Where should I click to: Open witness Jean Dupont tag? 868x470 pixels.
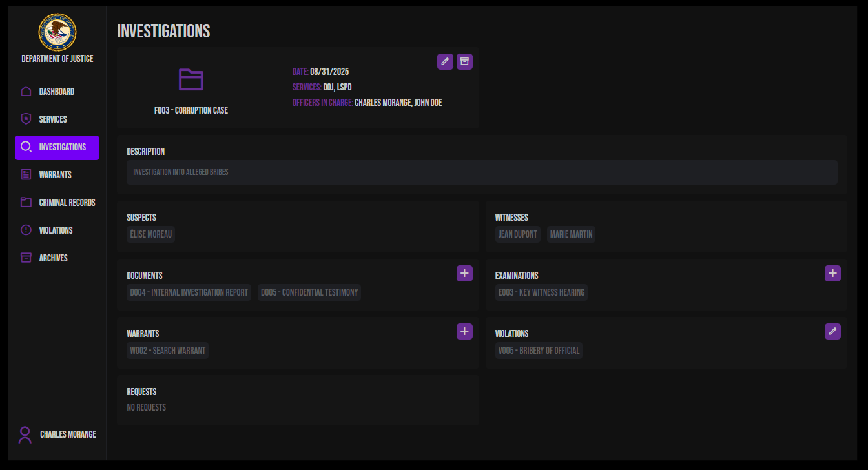[518, 234]
